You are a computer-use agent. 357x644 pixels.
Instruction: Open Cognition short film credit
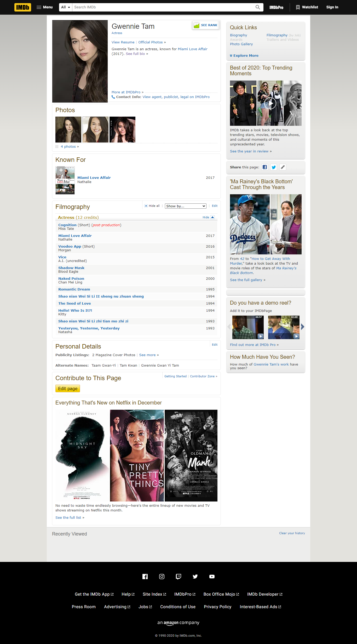pyautogui.click(x=67, y=225)
